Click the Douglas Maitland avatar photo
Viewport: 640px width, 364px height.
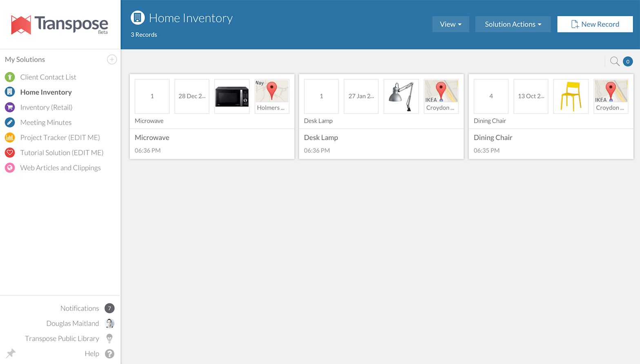pyautogui.click(x=109, y=323)
